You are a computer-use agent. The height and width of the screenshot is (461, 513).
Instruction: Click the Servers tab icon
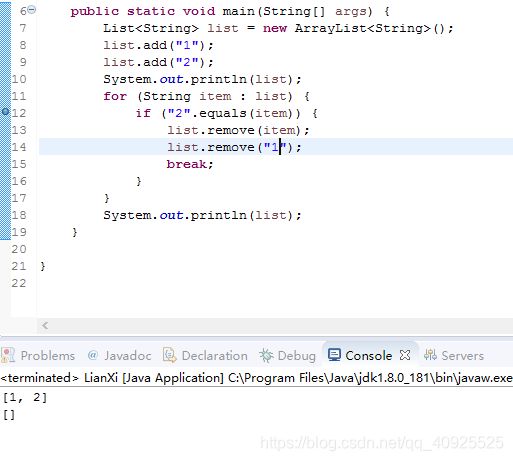point(430,355)
